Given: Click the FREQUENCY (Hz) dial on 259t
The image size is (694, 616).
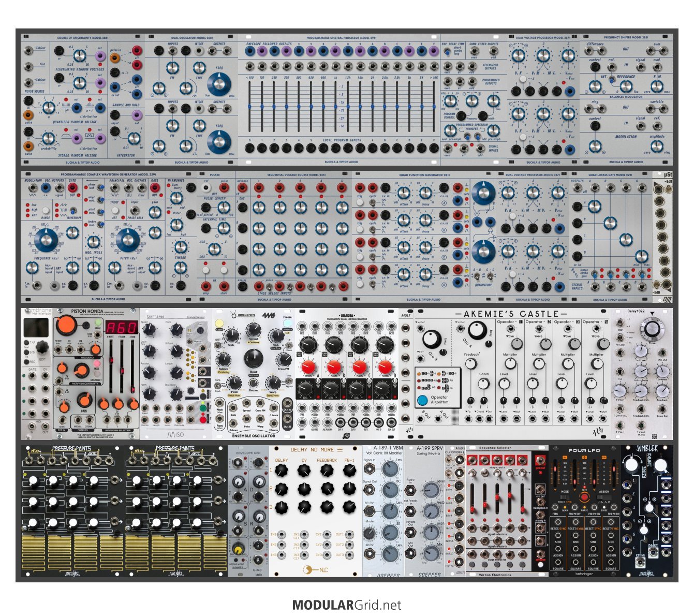Looking at the screenshot, I should coord(46,240).
